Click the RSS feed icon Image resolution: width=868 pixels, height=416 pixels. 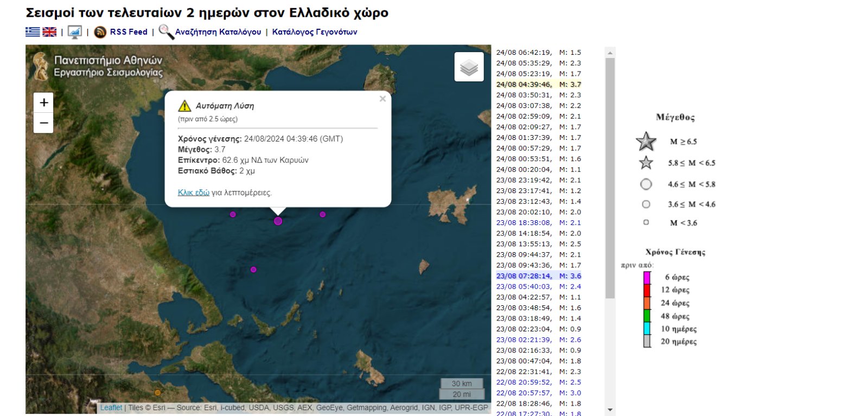pos(100,32)
